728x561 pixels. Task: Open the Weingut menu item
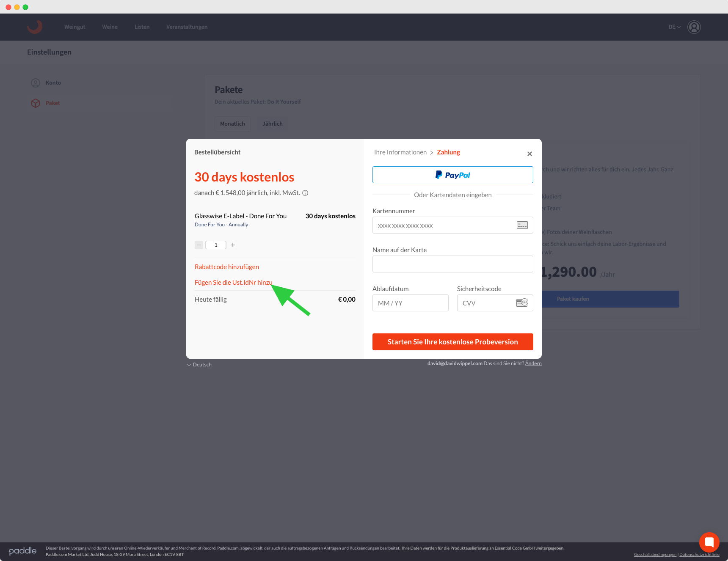[x=75, y=27]
